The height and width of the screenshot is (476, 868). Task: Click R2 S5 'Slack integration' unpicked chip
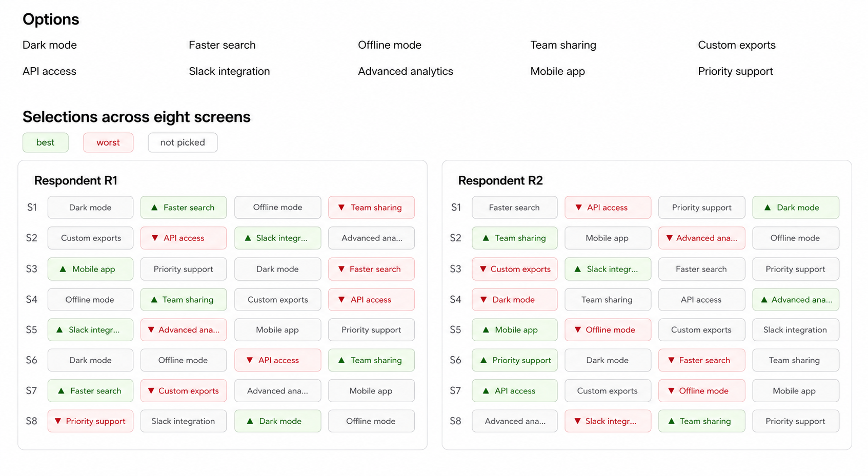pos(796,330)
